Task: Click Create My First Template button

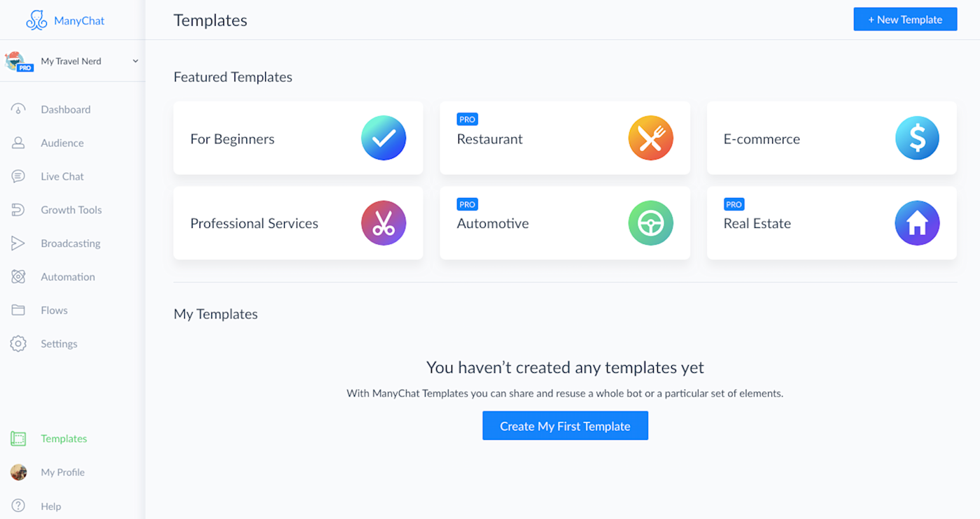Action: pyautogui.click(x=565, y=426)
